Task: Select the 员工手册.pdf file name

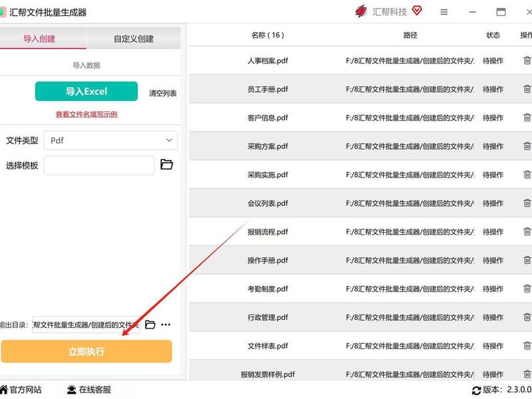Action: point(268,89)
